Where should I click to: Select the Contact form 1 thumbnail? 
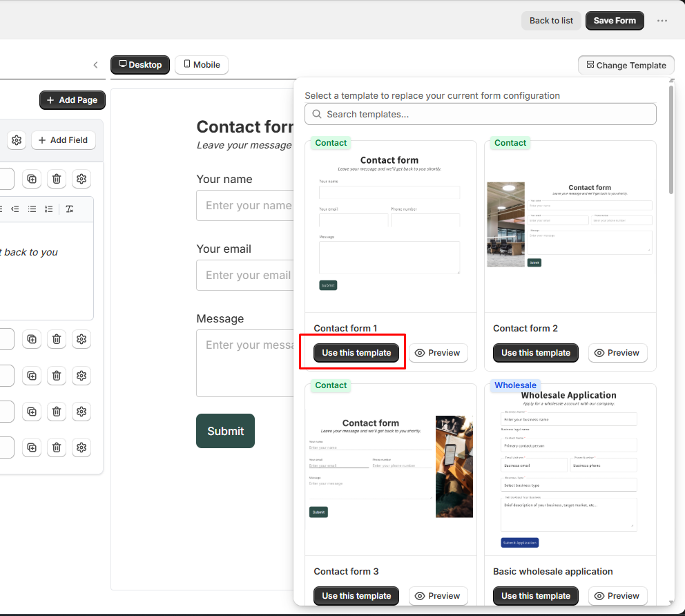click(391, 227)
